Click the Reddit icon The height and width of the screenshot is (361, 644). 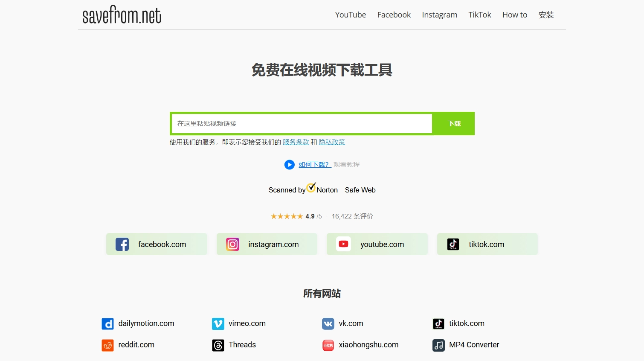108,345
